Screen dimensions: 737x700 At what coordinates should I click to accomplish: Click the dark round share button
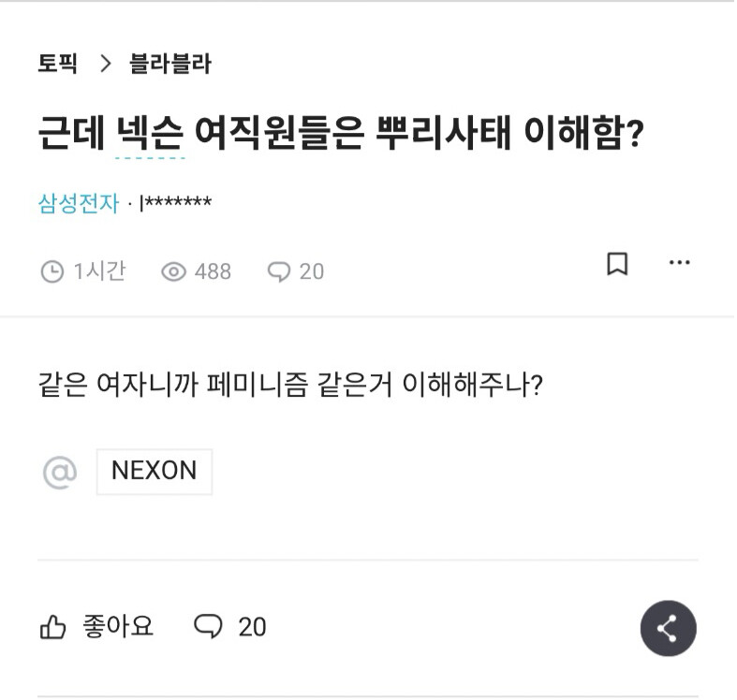(x=668, y=628)
